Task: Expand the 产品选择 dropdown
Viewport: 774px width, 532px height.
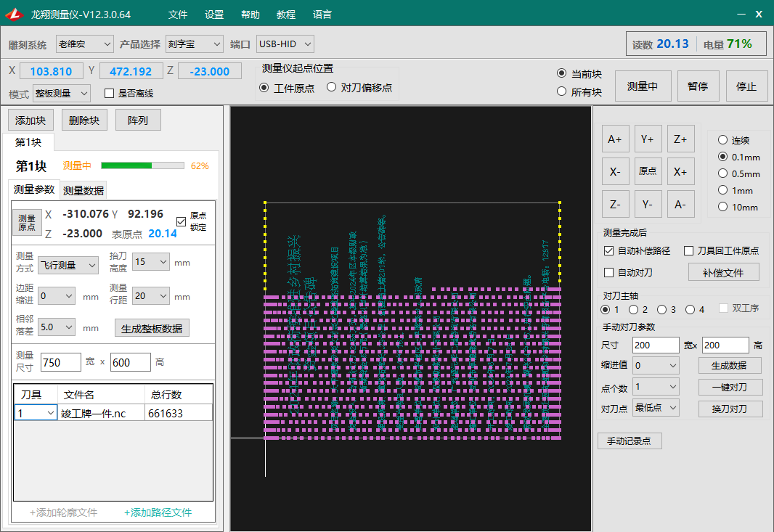Action: (195, 44)
